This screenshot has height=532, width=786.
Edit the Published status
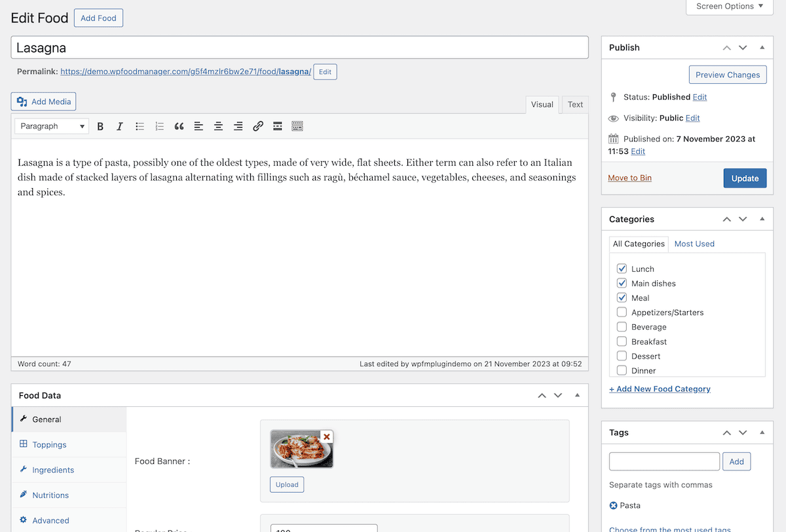(700, 97)
